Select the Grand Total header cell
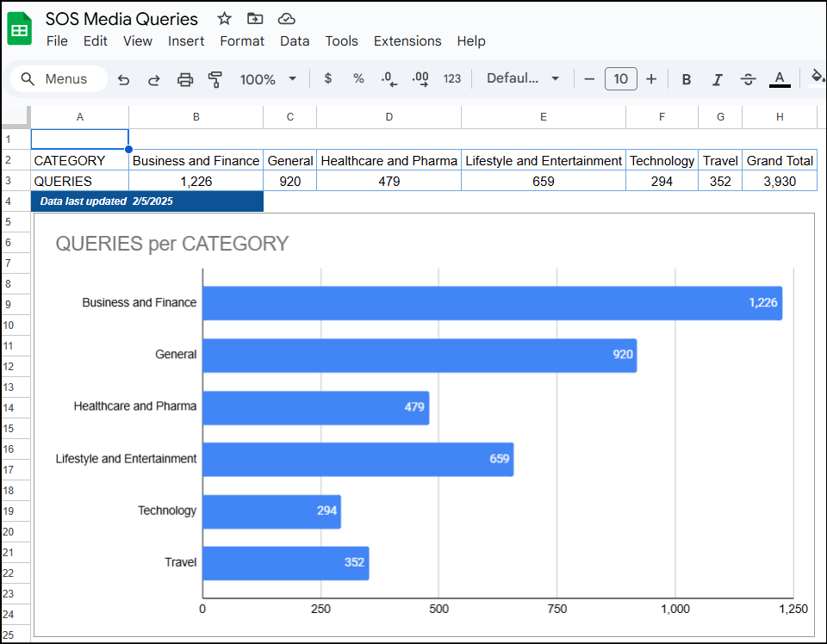827x644 pixels. click(780, 160)
